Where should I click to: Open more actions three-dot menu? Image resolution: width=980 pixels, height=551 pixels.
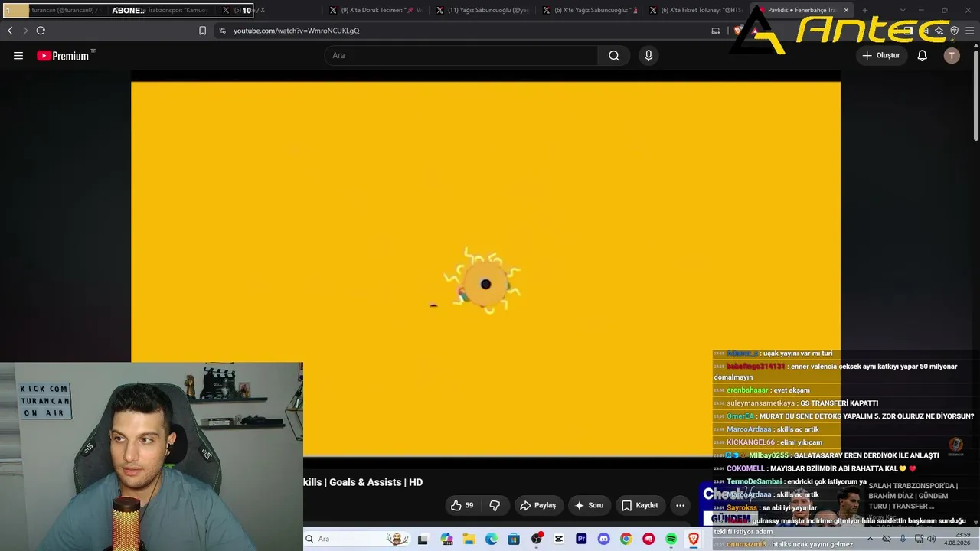(680, 505)
